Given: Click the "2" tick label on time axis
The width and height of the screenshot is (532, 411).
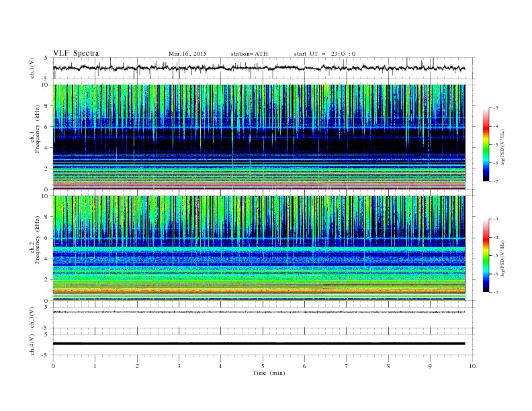Looking at the screenshot, I should 137,366.
